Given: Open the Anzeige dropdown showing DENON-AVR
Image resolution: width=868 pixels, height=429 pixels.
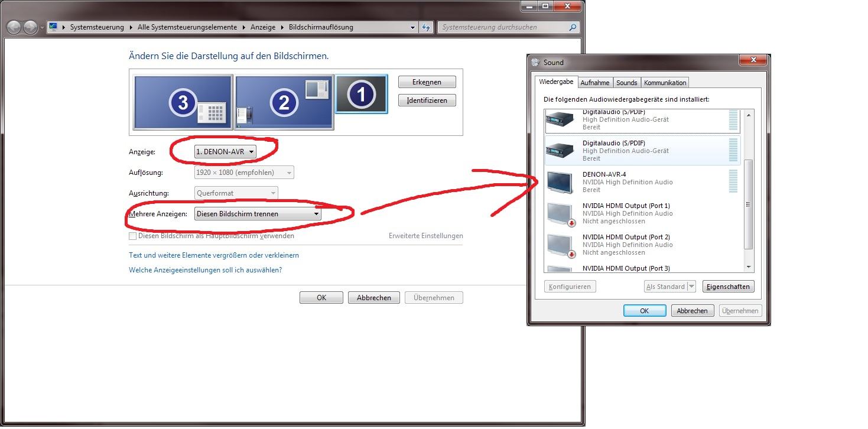Looking at the screenshot, I should [225, 152].
